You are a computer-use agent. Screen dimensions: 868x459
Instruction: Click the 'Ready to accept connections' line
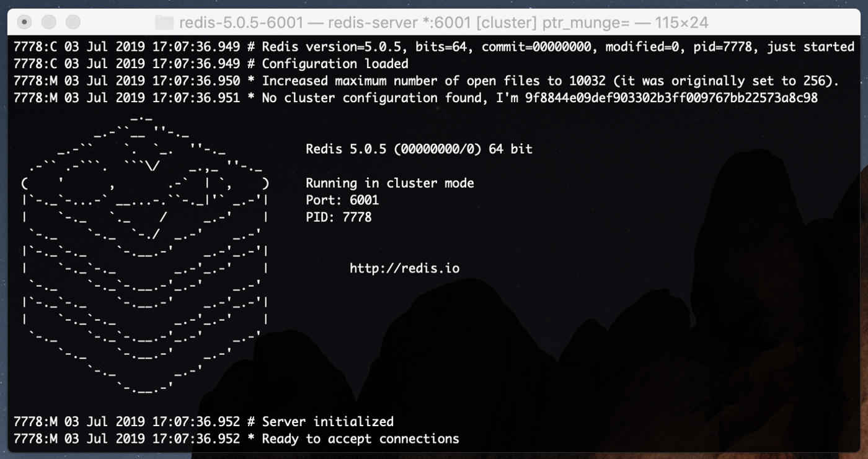click(236, 439)
